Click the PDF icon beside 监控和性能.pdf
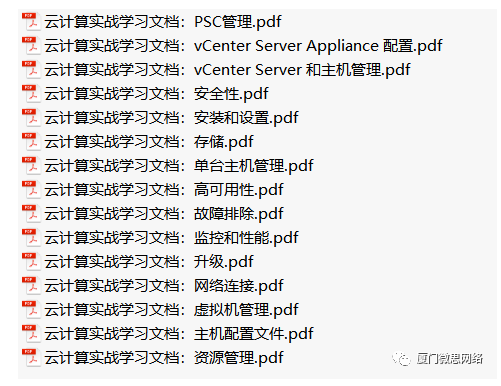 pyautogui.click(x=31, y=238)
